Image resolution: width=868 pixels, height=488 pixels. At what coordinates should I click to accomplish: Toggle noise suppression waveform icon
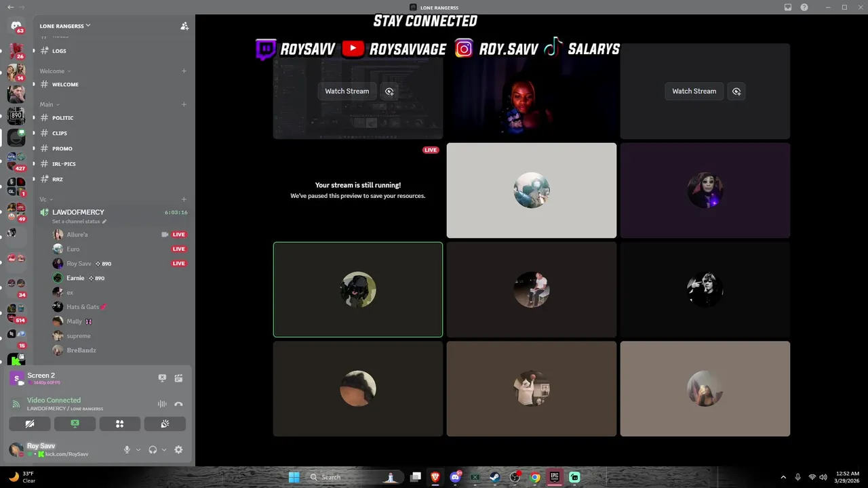(x=162, y=404)
